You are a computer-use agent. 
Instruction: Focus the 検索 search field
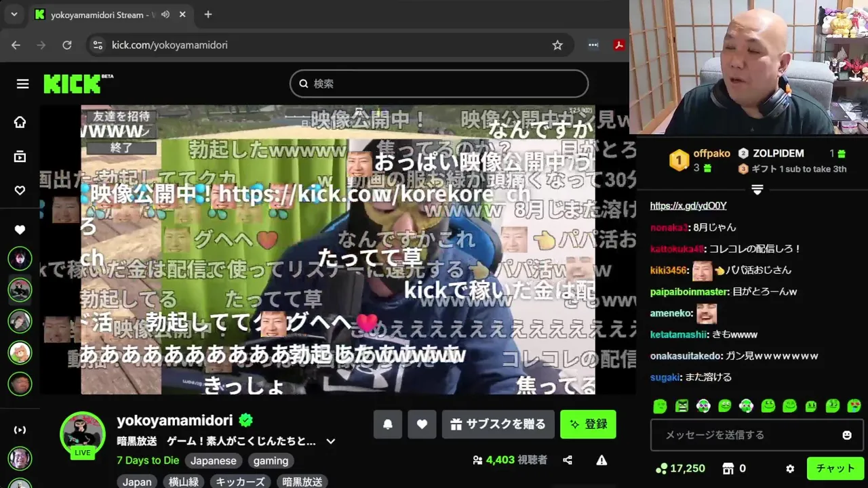pyautogui.click(x=439, y=83)
